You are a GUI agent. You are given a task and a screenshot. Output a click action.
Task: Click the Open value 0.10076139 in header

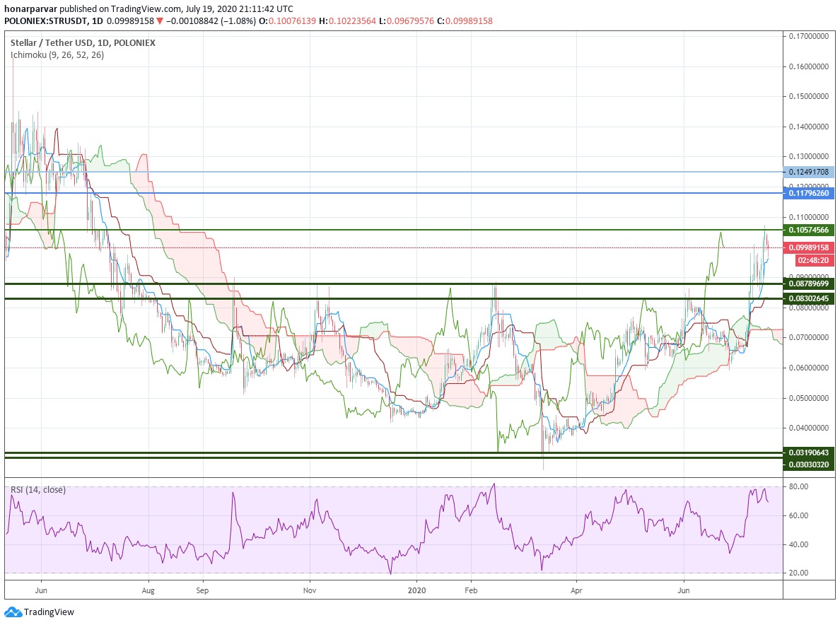pos(292,21)
